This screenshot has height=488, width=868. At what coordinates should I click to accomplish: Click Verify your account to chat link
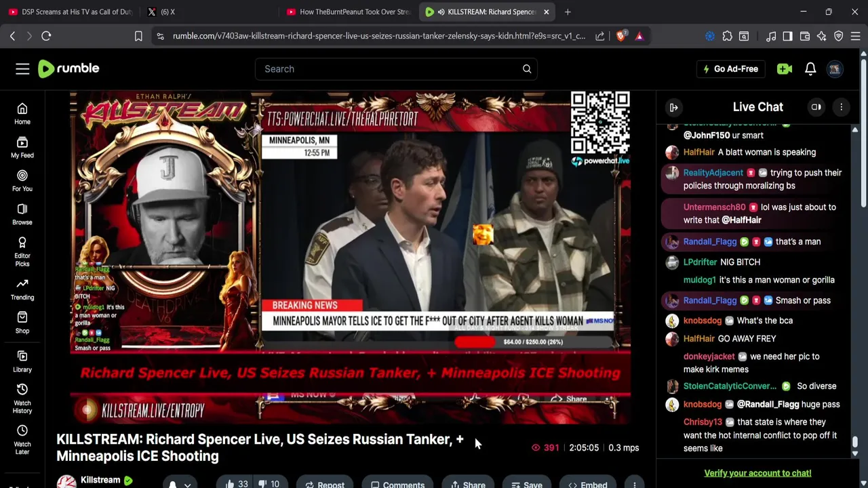pos(757,473)
